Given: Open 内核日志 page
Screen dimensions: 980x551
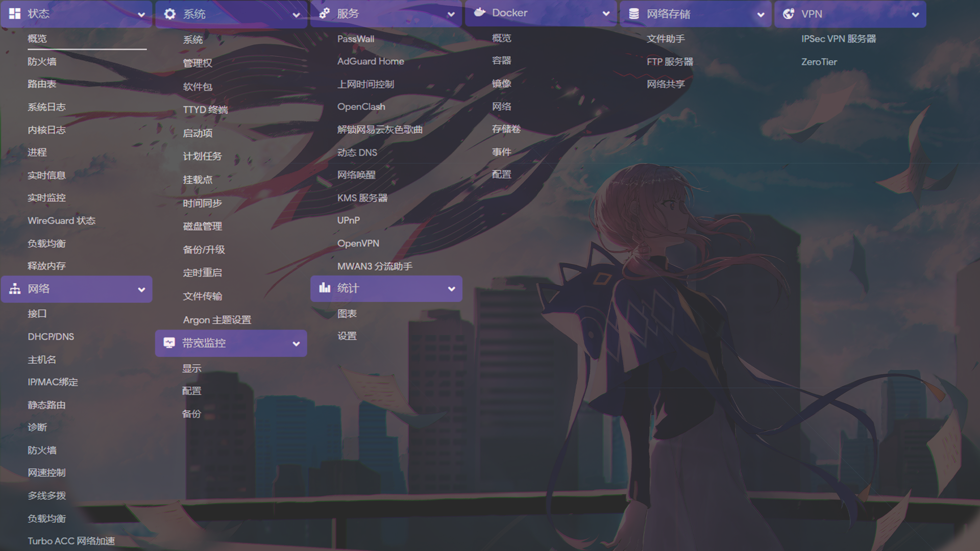Looking at the screenshot, I should pos(46,130).
